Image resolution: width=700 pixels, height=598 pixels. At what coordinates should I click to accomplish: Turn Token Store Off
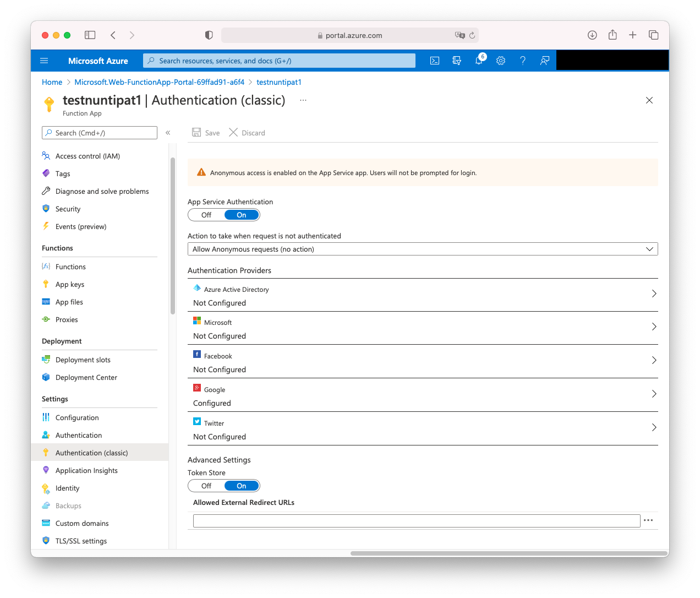tap(206, 486)
